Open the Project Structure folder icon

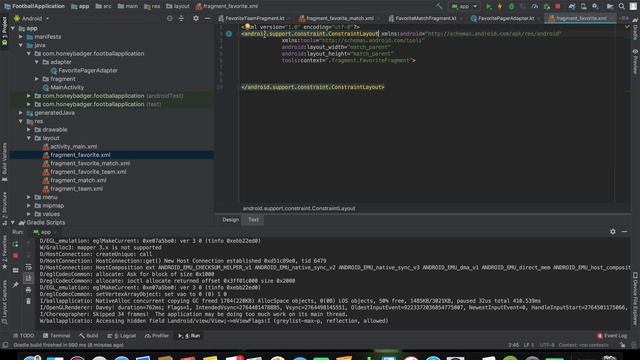tap(610, 7)
